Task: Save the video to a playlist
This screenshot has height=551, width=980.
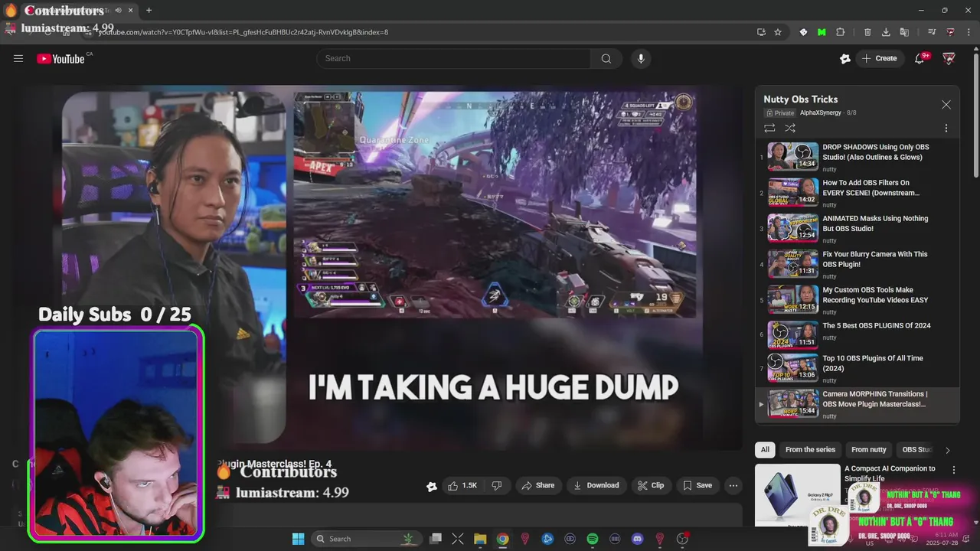Action: click(697, 485)
